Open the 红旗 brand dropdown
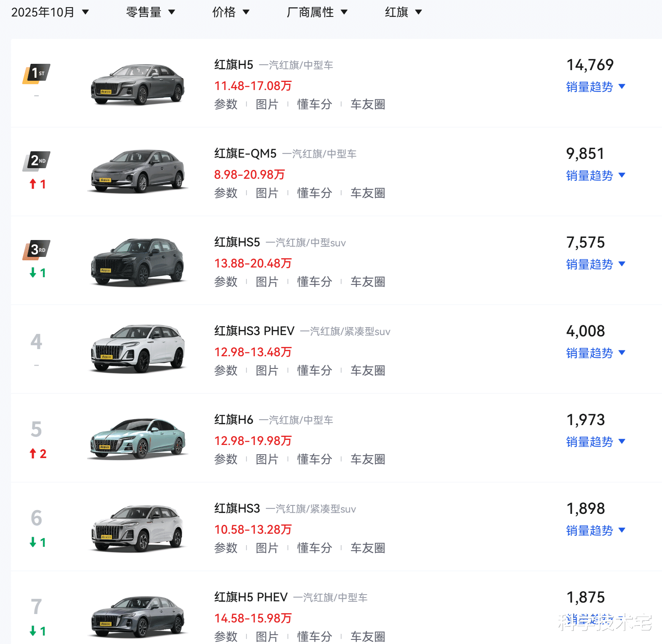662x644 pixels. pyautogui.click(x=403, y=12)
